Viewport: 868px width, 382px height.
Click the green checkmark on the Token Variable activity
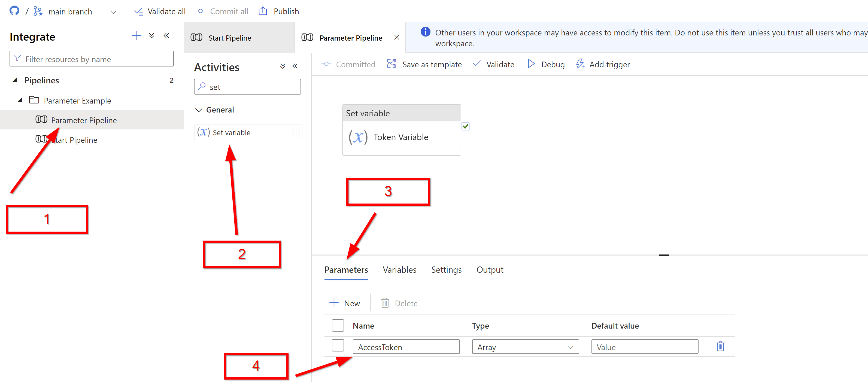pos(465,126)
